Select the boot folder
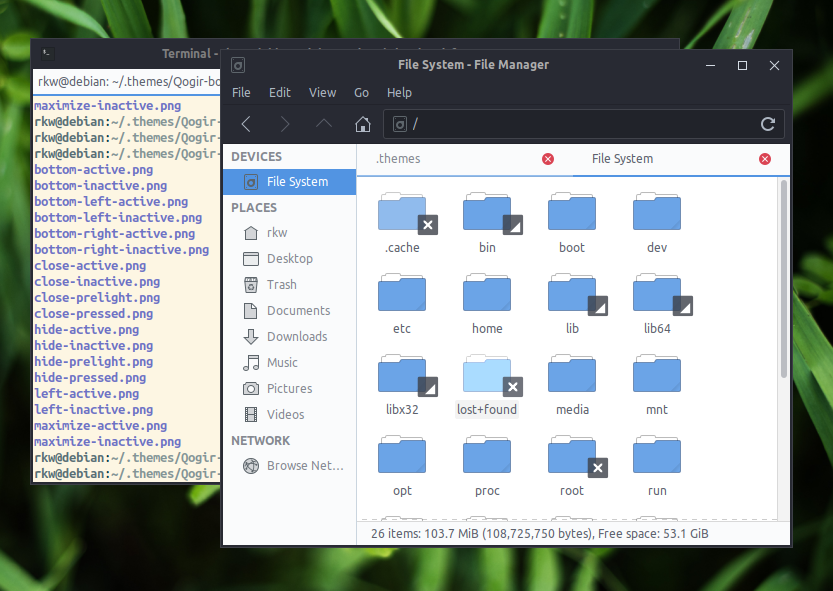The height and width of the screenshot is (591, 833). (572, 223)
